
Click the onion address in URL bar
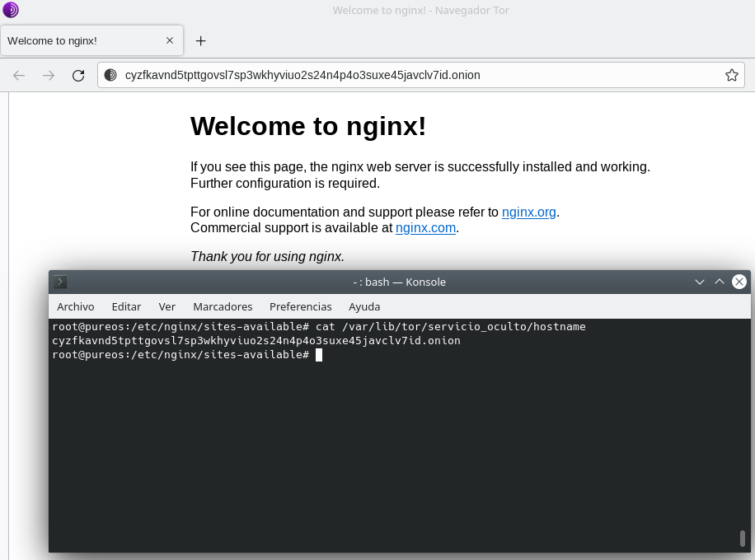[x=302, y=75]
